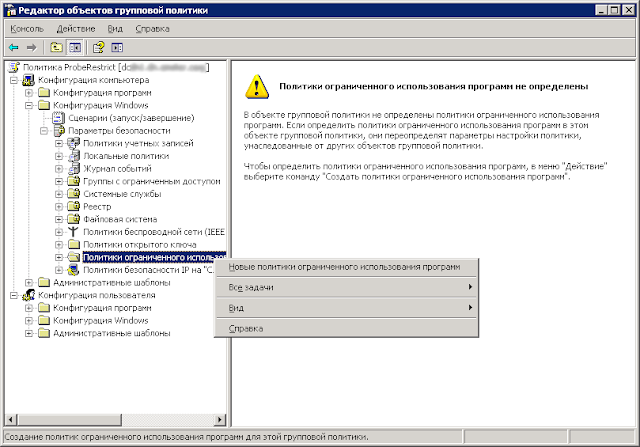640x447 pixels.
Task: Click the status bar text about creating policies
Action: click(187, 437)
